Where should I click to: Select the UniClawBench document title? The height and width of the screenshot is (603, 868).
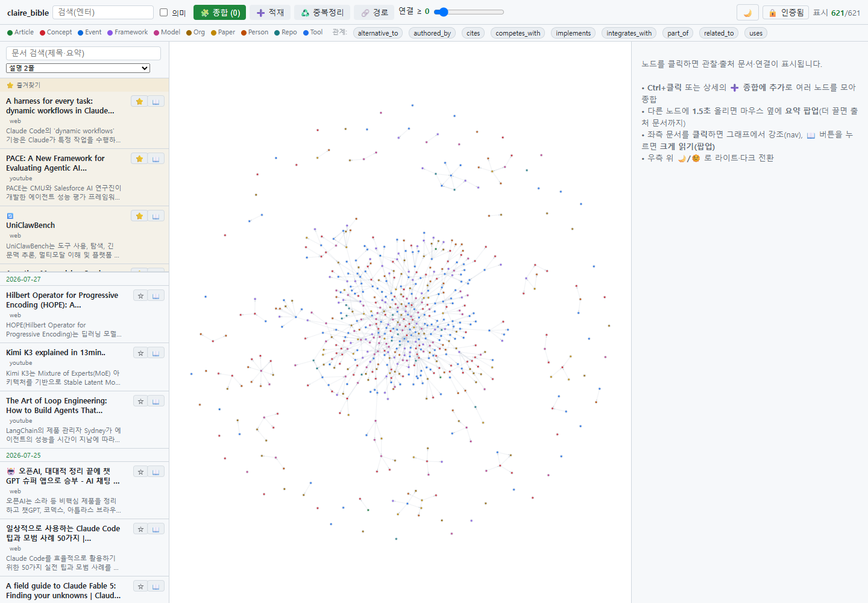pyautogui.click(x=30, y=226)
